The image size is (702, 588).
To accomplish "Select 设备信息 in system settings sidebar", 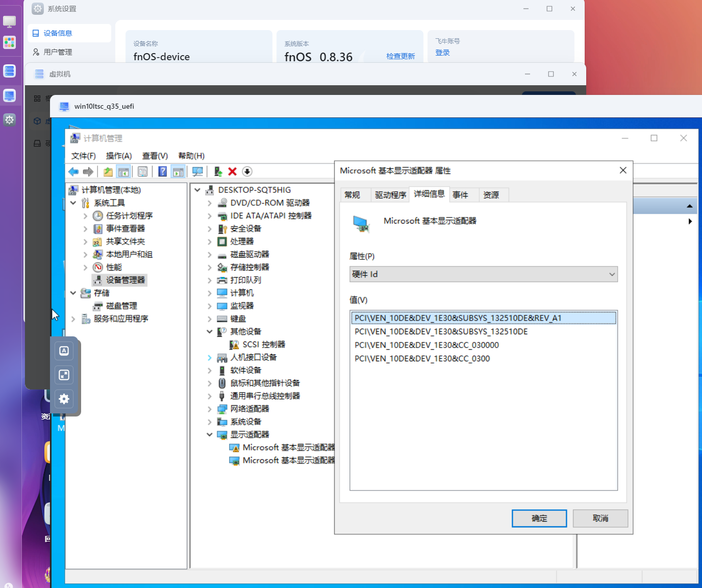I will (69, 33).
